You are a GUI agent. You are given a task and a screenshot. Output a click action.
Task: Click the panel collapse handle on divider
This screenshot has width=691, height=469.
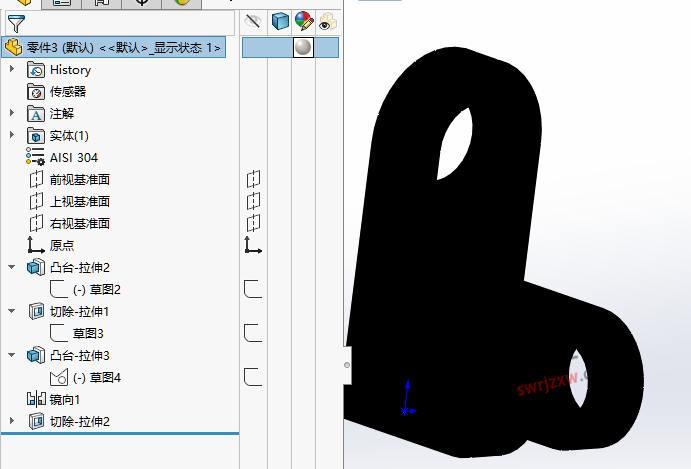pos(347,365)
